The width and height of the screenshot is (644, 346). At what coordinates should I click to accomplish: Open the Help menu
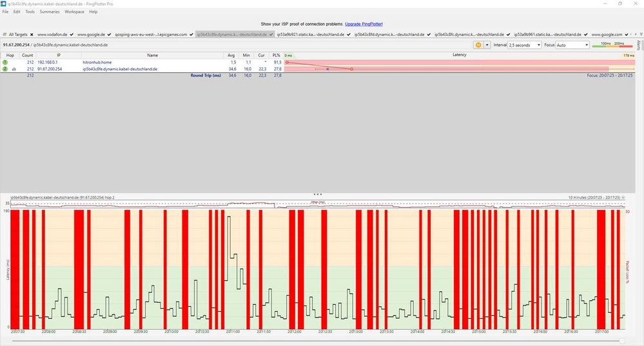[93, 12]
